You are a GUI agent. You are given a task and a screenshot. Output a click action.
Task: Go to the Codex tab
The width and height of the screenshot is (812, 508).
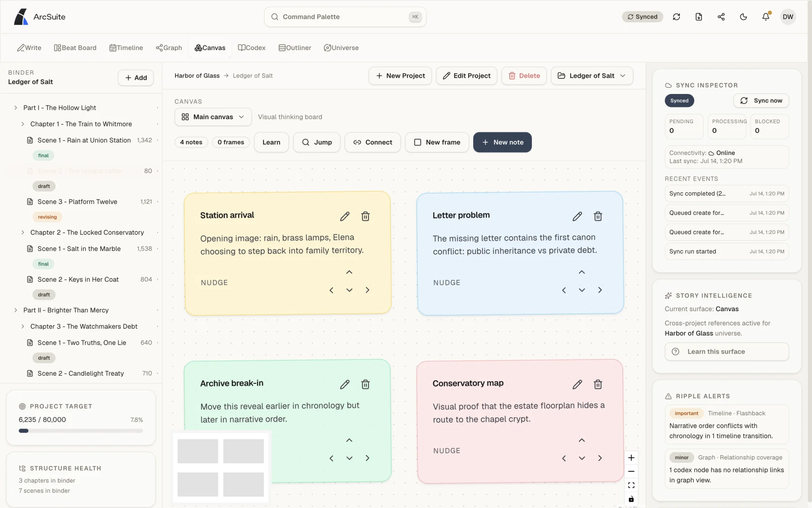click(x=252, y=48)
